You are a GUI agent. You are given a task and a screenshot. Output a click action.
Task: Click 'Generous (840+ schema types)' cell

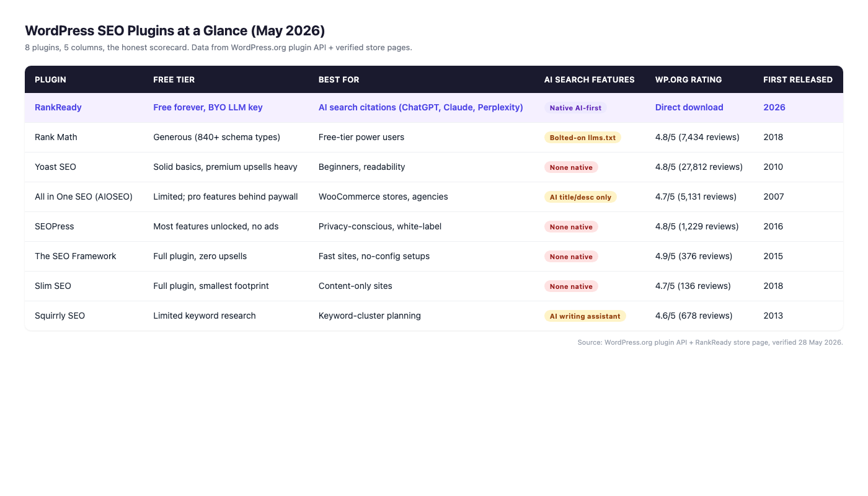tap(216, 137)
